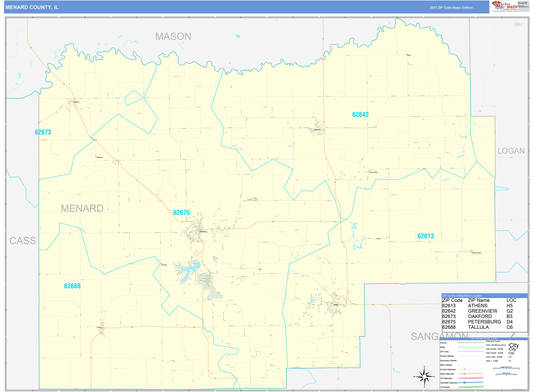Click the County Highways route marker in legend
This screenshot has width=534, height=392.
pos(464,369)
